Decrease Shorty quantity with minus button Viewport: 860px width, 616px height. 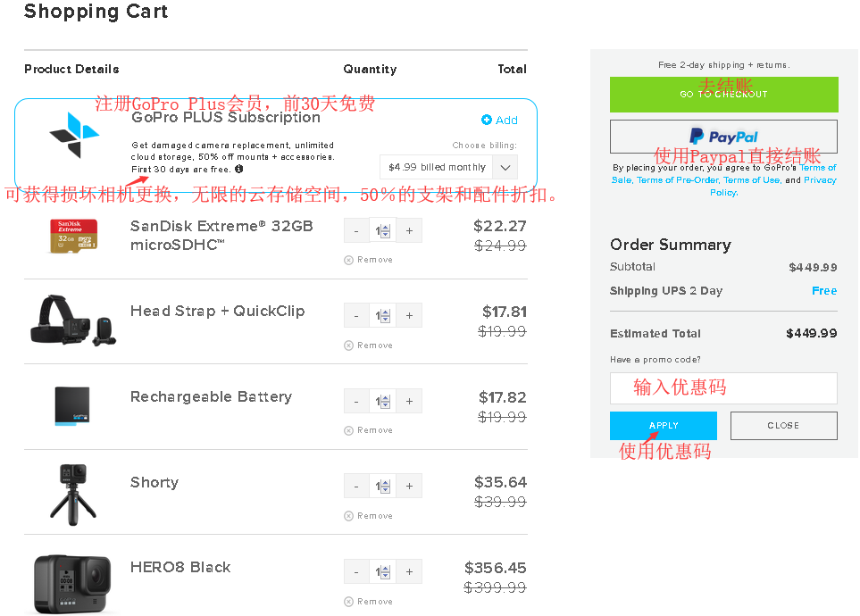coord(356,487)
